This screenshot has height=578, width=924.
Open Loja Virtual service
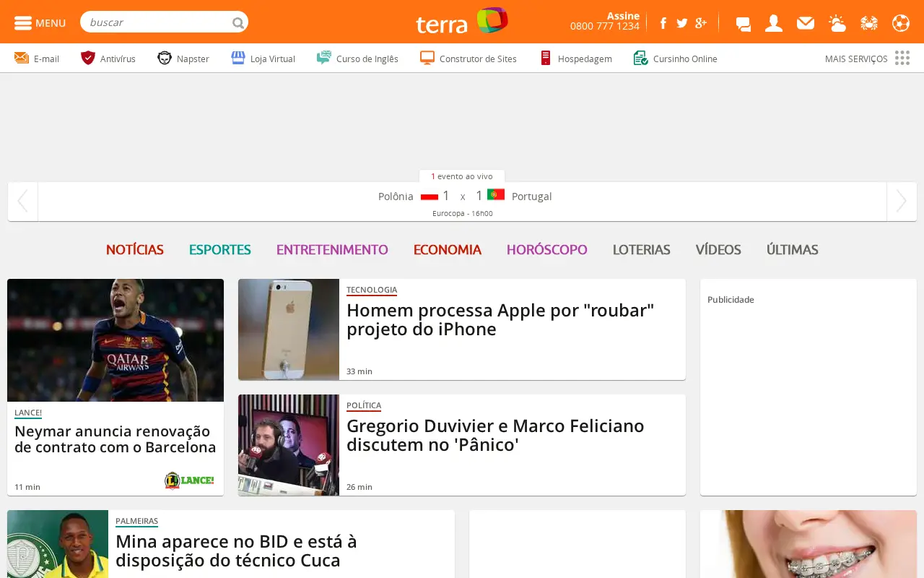pos(263,59)
